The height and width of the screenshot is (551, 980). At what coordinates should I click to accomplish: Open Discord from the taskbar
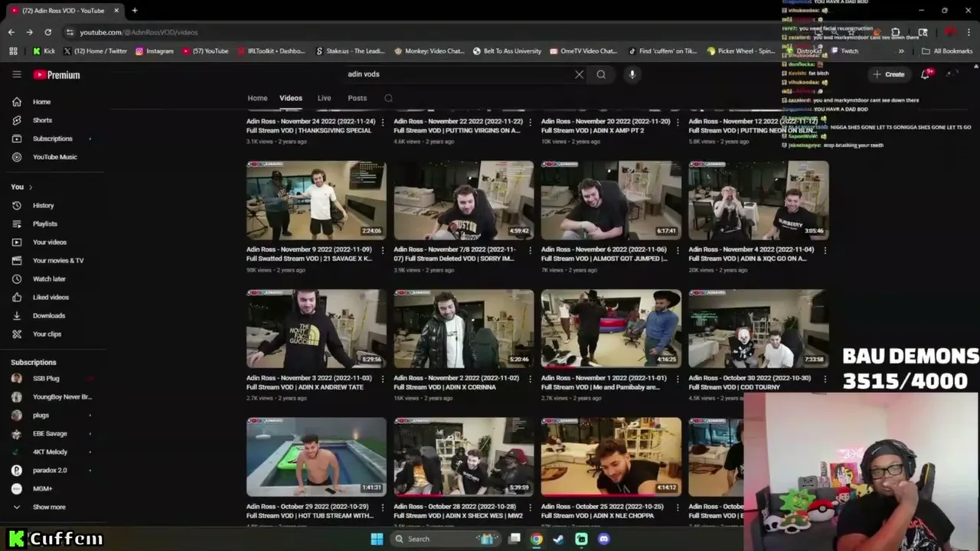[603, 539]
